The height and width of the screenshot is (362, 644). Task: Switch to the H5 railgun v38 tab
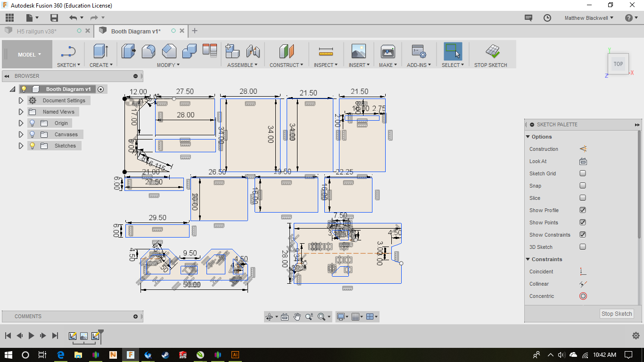[x=37, y=31]
